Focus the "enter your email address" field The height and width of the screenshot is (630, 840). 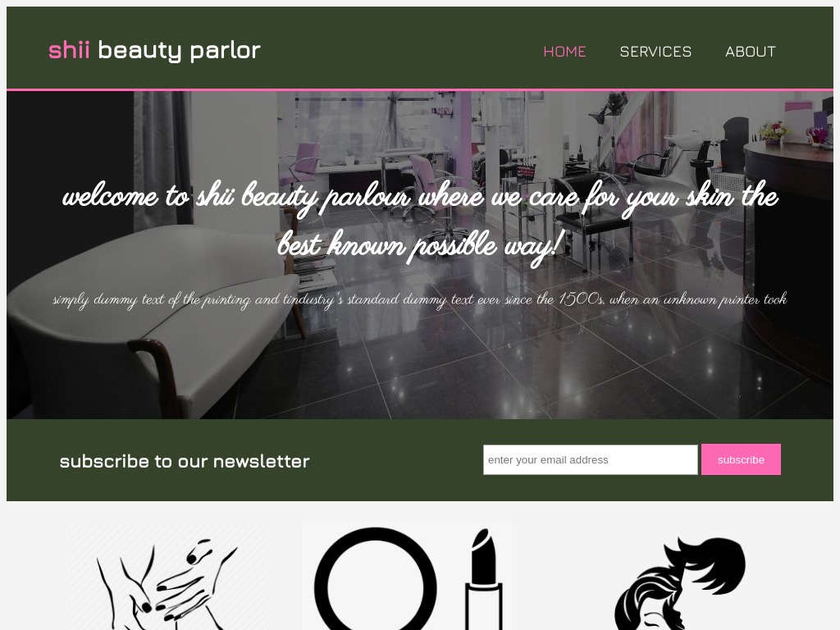pos(591,459)
